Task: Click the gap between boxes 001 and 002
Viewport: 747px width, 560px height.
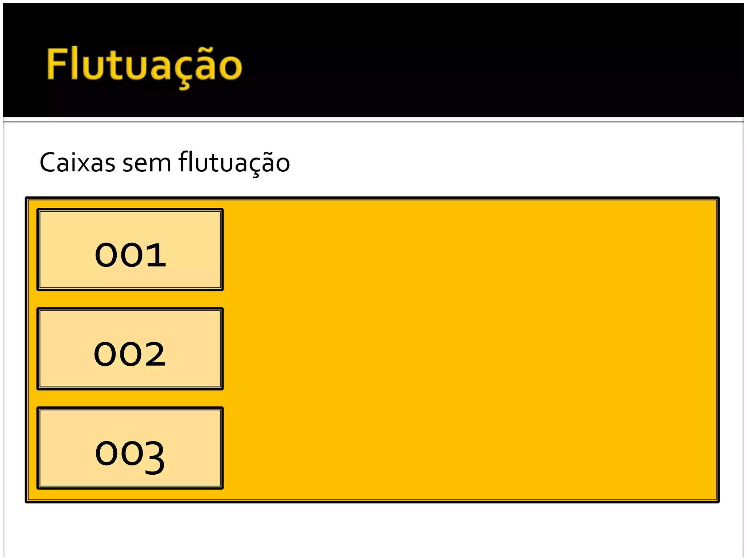Action: (130, 299)
